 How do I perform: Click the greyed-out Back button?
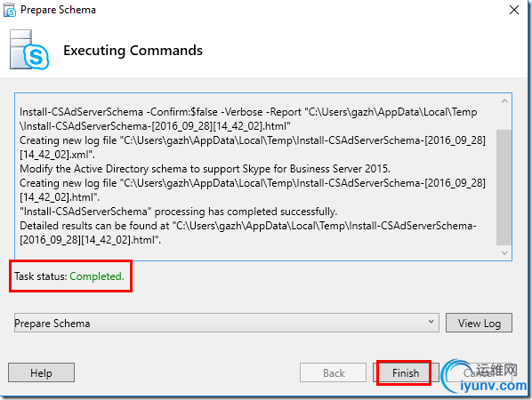[334, 372]
